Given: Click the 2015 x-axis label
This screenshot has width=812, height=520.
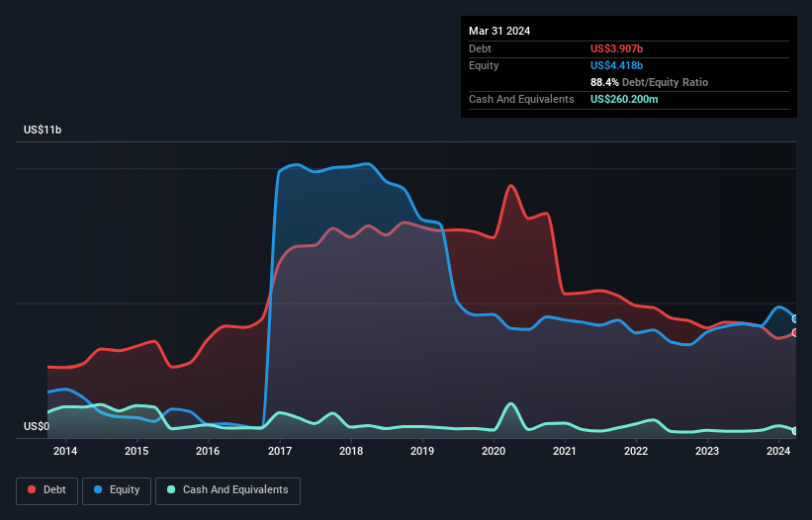Looking at the screenshot, I should (x=136, y=451).
